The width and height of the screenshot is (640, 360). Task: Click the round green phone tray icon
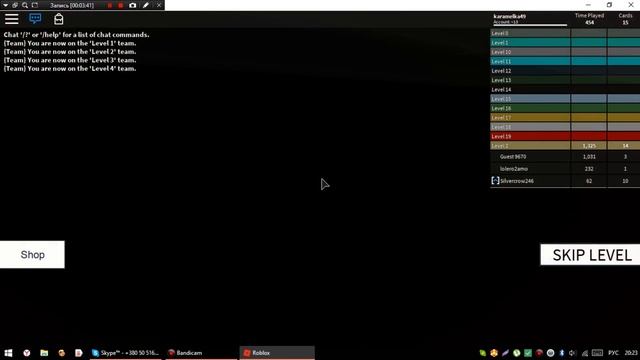click(x=517, y=353)
